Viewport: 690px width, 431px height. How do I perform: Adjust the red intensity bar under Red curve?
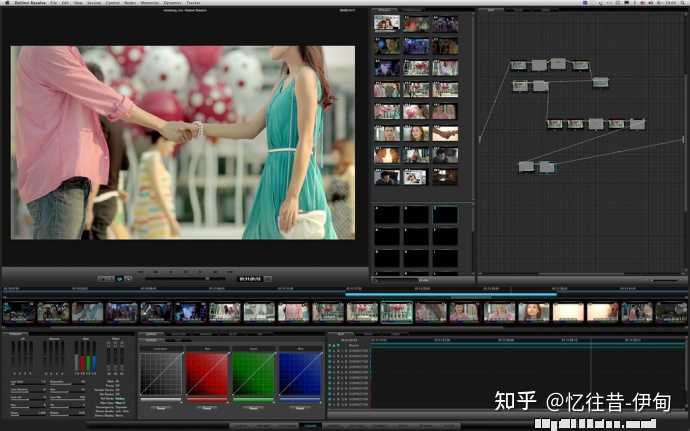pos(207,400)
